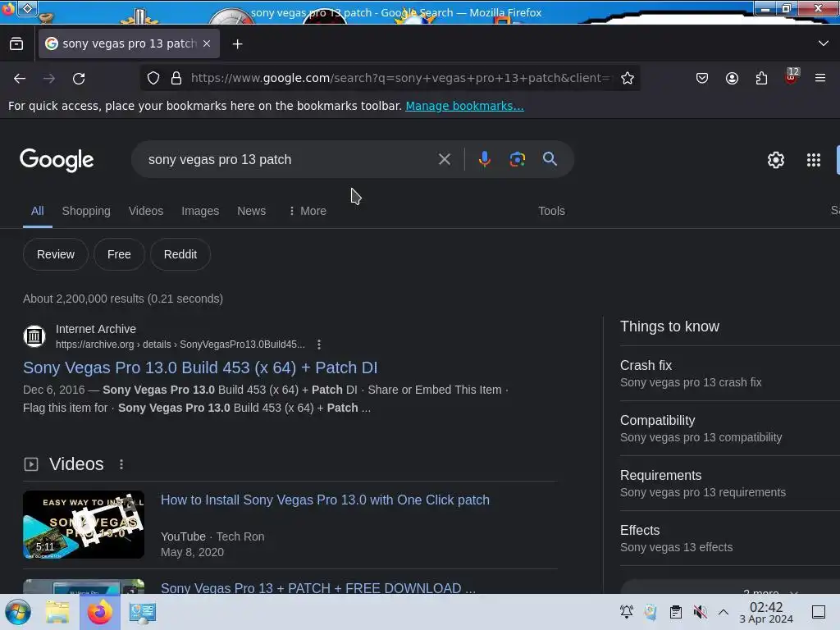Open the tracking protection shield icon
Screen dimensions: 840x630
(x=153, y=78)
